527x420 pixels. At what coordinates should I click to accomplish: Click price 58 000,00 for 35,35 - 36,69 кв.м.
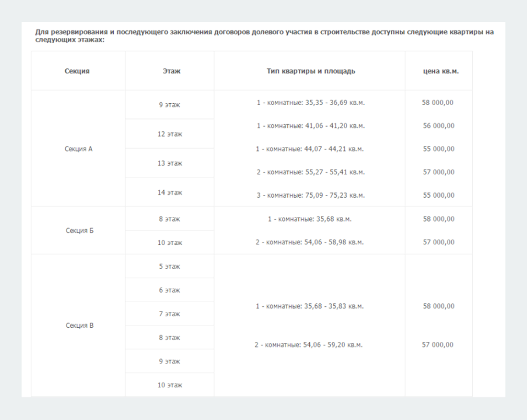pos(438,103)
